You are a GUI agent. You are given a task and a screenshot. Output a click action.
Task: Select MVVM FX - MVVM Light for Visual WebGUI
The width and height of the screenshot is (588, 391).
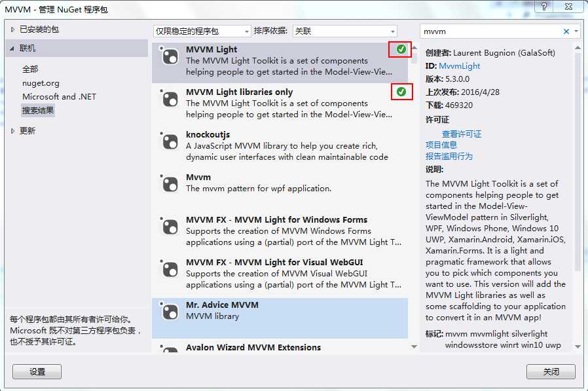[274, 262]
